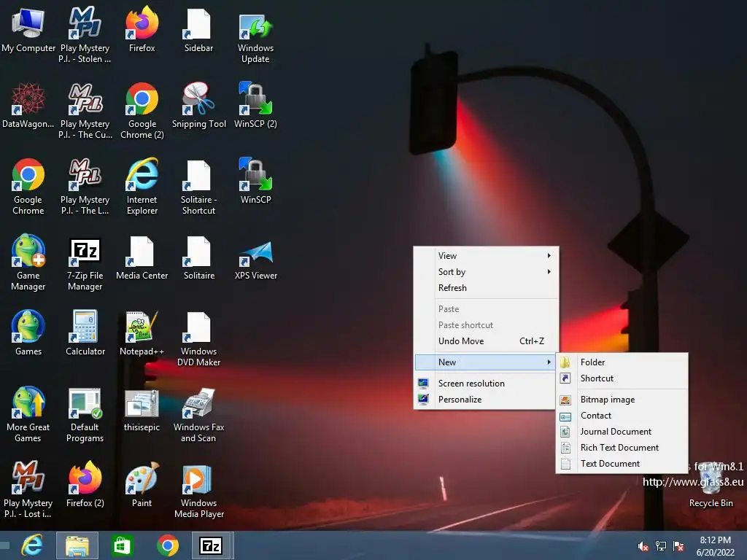The width and height of the screenshot is (747, 560).
Task: Choose Refresh from the context menu
Action: (486, 288)
